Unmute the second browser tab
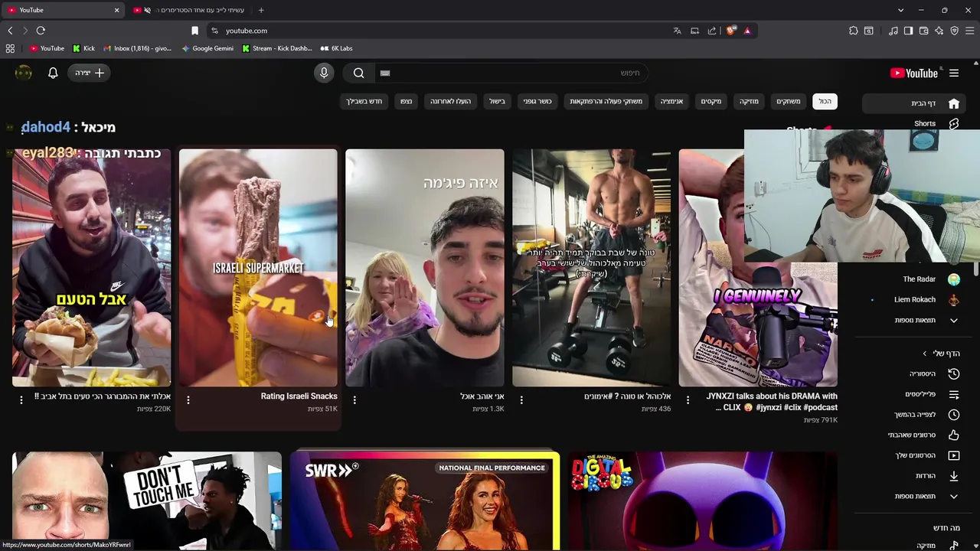The image size is (980, 551). (147, 10)
